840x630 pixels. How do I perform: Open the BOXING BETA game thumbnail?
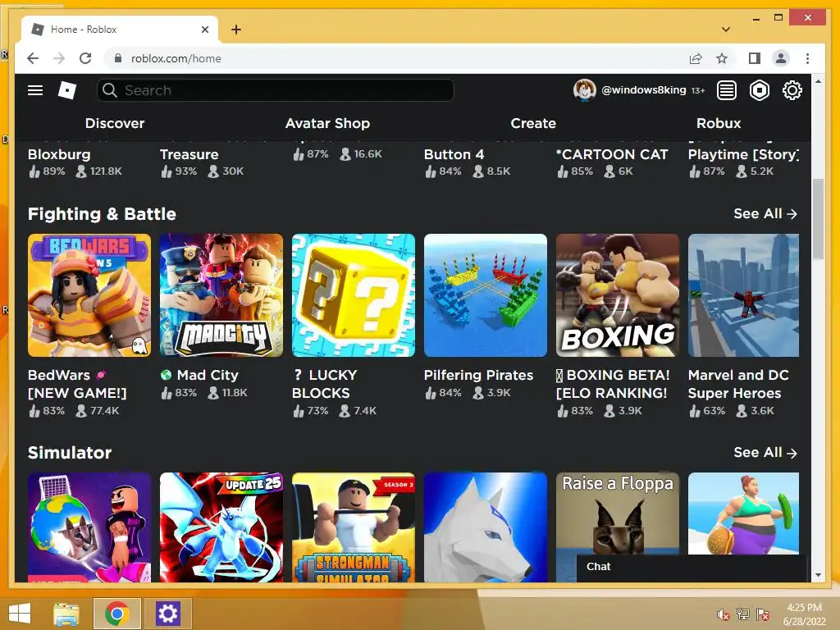[x=618, y=295]
